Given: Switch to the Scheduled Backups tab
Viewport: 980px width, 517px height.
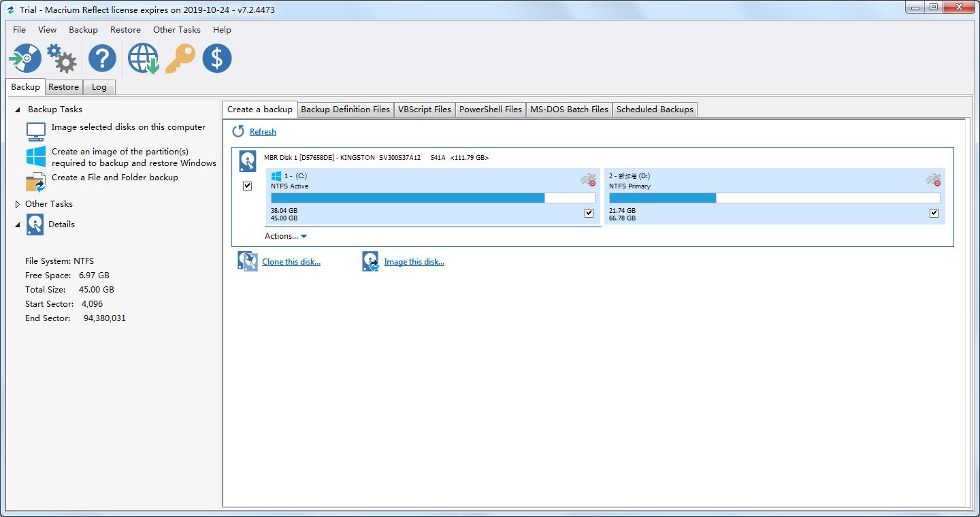Looking at the screenshot, I should [655, 110].
